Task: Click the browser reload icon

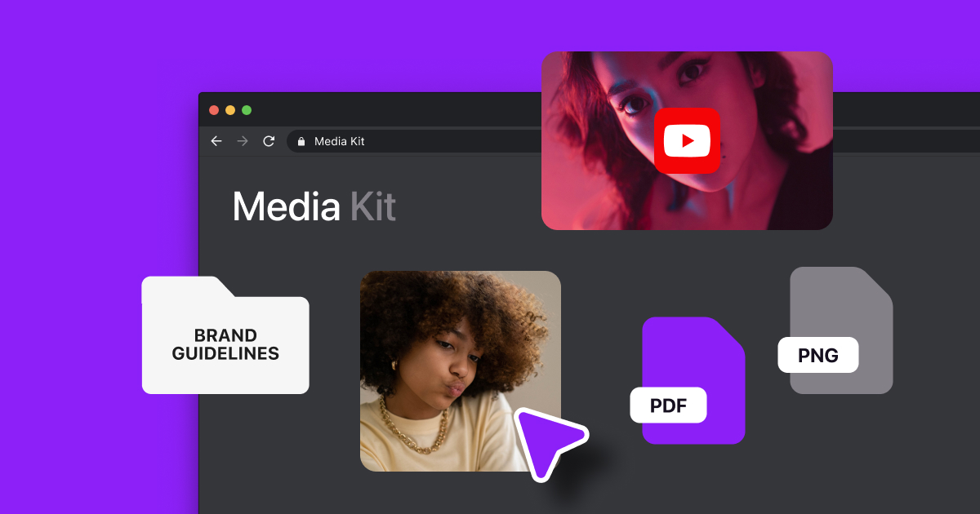Action: (x=268, y=140)
